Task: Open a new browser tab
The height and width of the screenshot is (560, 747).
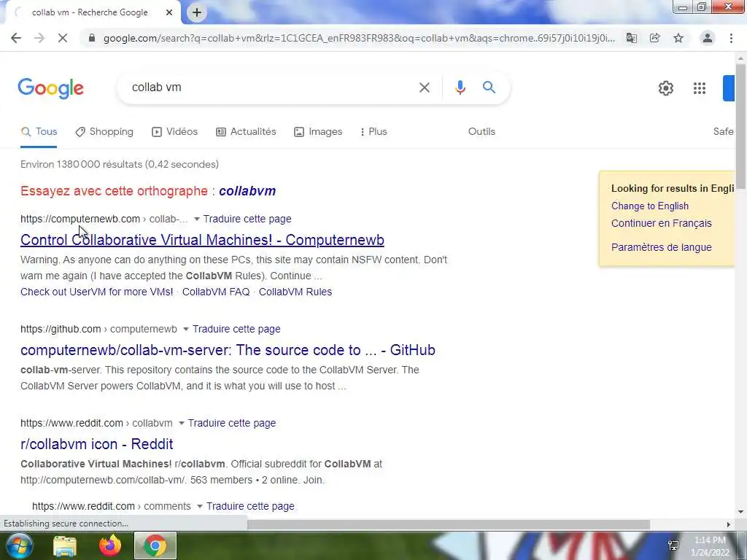Action: point(197,12)
